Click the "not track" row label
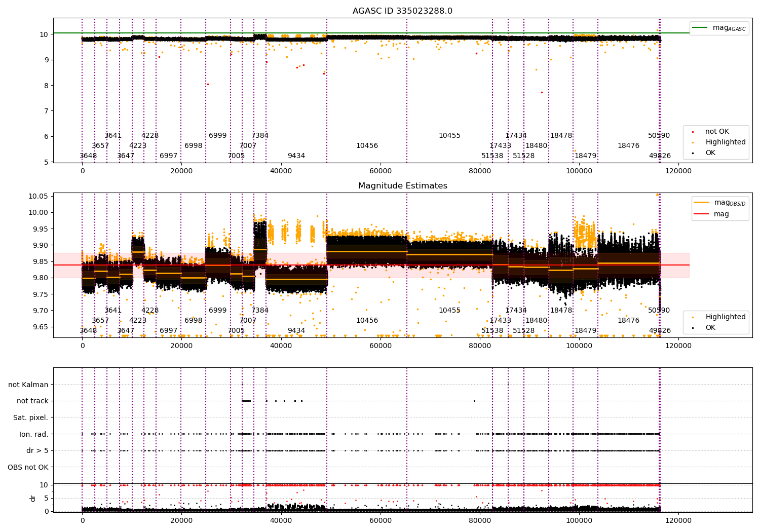This screenshot has width=760, height=532. (x=32, y=401)
